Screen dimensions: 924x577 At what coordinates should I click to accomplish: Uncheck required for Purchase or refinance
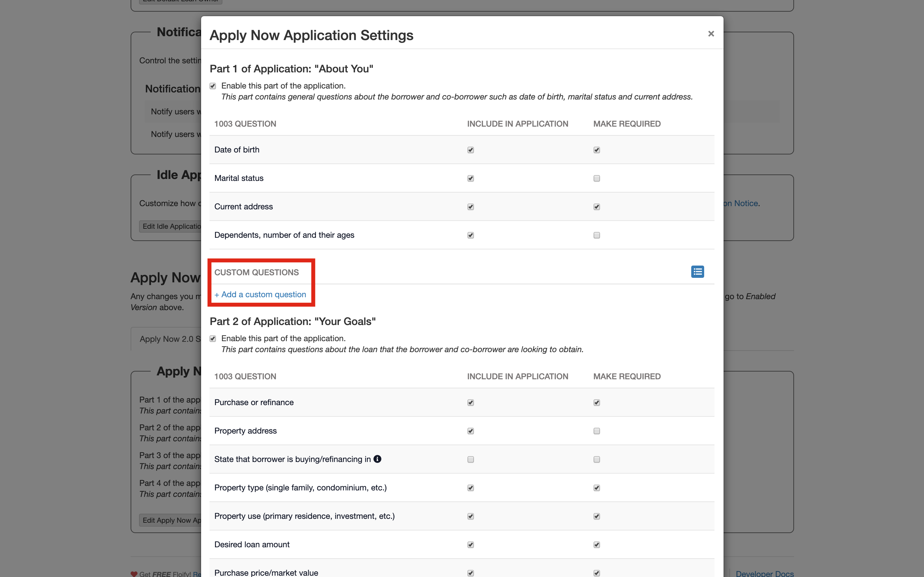tap(596, 403)
